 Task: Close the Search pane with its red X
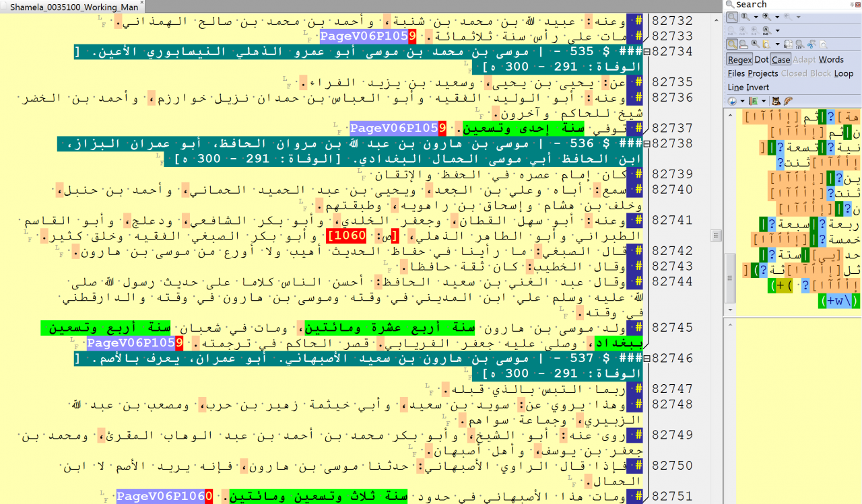click(x=858, y=5)
